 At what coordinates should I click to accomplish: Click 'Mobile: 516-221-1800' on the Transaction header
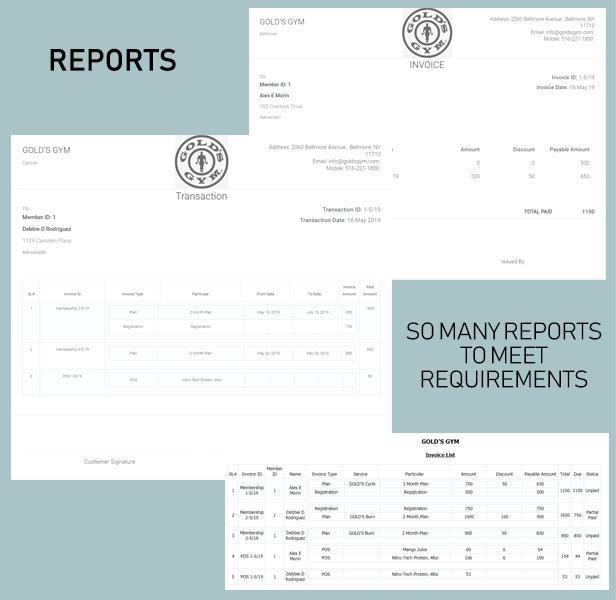pos(352,168)
